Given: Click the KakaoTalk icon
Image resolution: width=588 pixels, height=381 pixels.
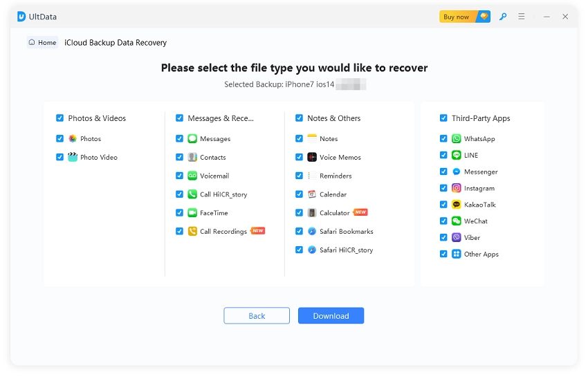Looking at the screenshot, I should pos(457,205).
